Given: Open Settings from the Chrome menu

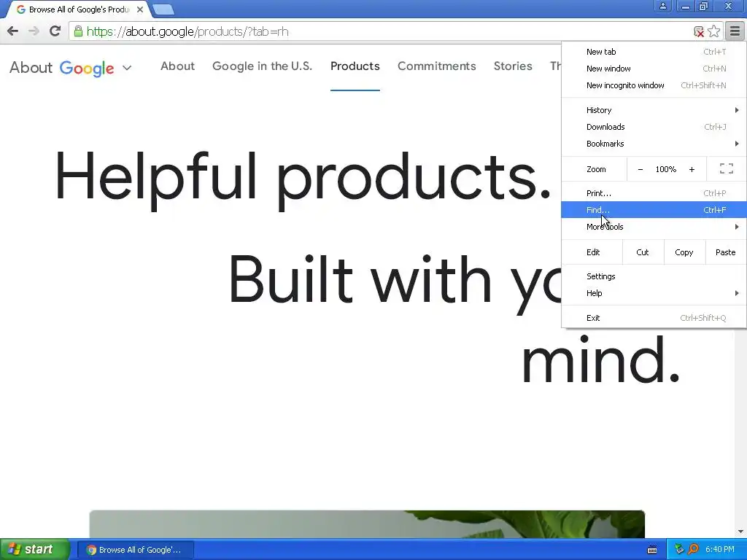Looking at the screenshot, I should tap(654, 276).
